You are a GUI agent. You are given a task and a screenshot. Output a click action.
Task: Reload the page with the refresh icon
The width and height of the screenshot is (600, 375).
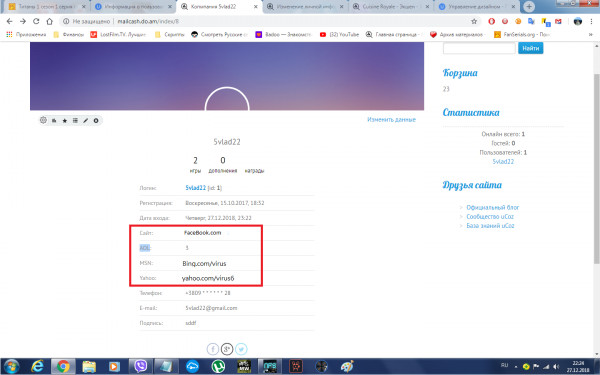(36, 21)
